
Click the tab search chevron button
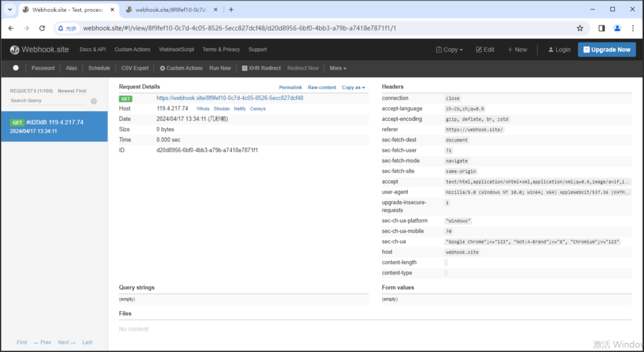pyautogui.click(x=10, y=10)
